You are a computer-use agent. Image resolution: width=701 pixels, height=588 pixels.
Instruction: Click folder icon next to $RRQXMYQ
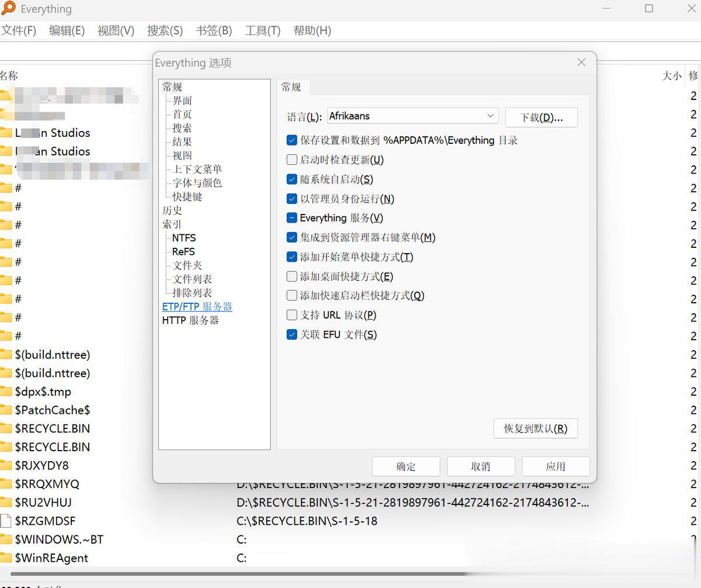tap(5, 484)
